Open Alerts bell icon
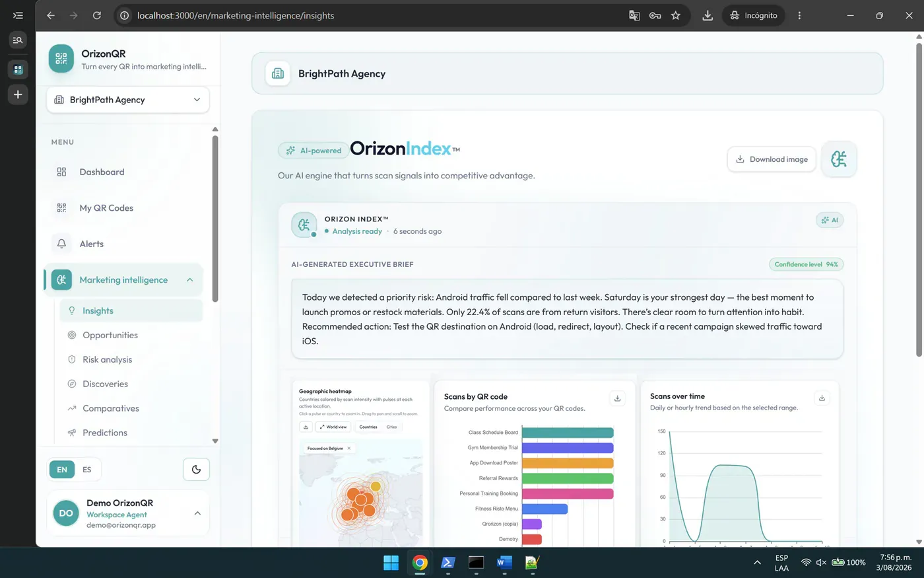 pyautogui.click(x=61, y=244)
